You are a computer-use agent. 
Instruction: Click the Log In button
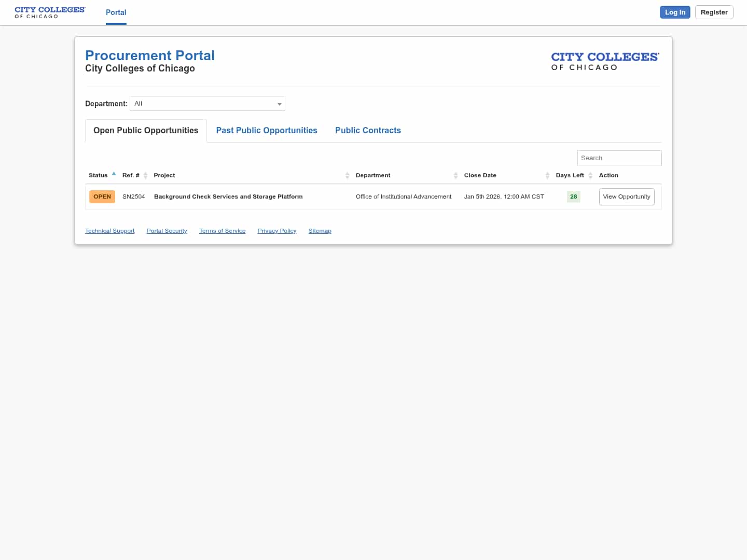(674, 12)
